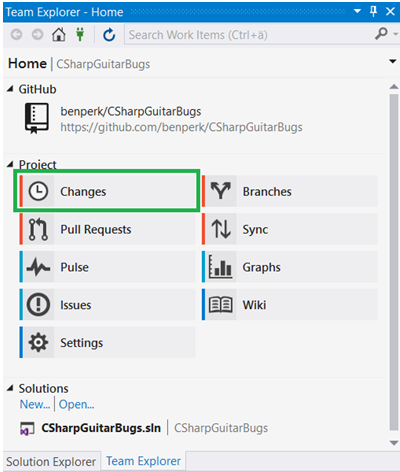This screenshot has width=400, height=472.
Task: Open the Graphs tile
Action: pos(290,267)
